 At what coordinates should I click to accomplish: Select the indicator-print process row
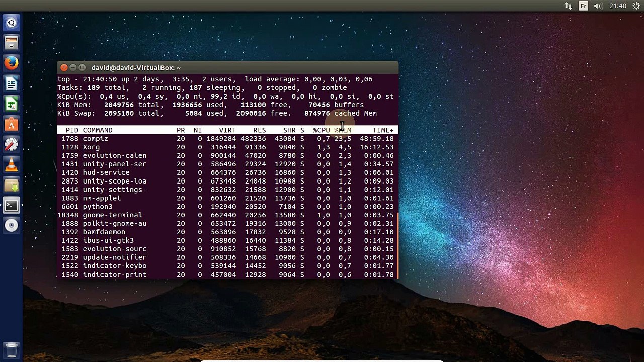point(227,275)
